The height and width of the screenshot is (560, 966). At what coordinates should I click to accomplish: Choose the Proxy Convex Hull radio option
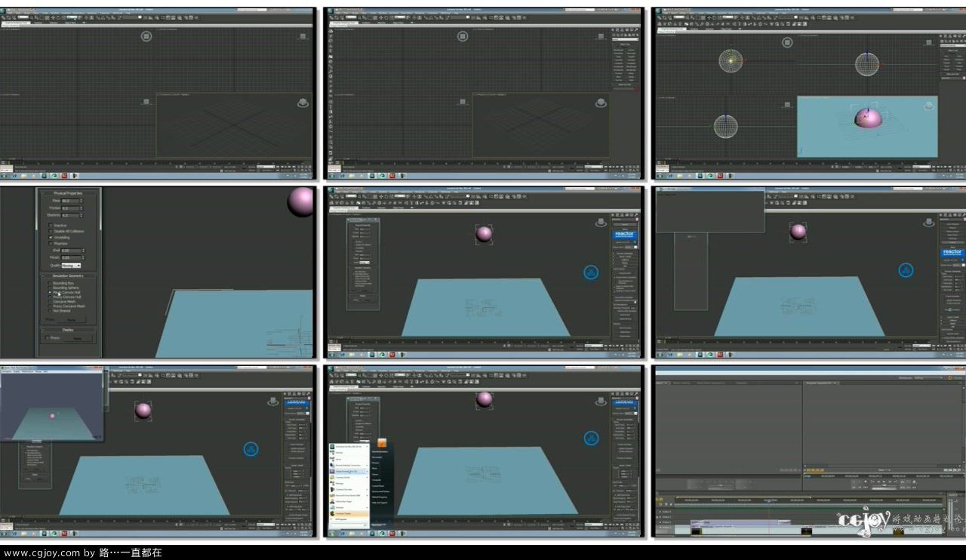50,297
